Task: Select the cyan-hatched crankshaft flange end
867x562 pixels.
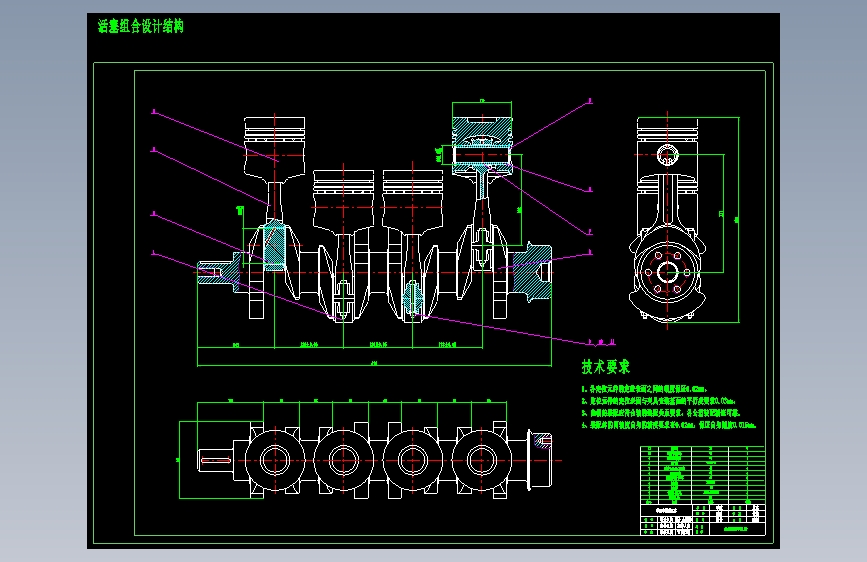Action: point(532,272)
